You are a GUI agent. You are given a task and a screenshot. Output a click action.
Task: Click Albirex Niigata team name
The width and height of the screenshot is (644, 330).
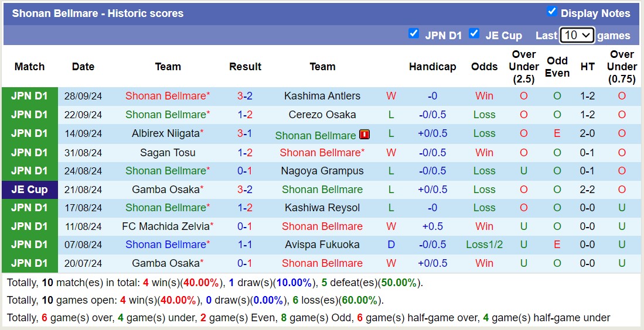point(166,133)
